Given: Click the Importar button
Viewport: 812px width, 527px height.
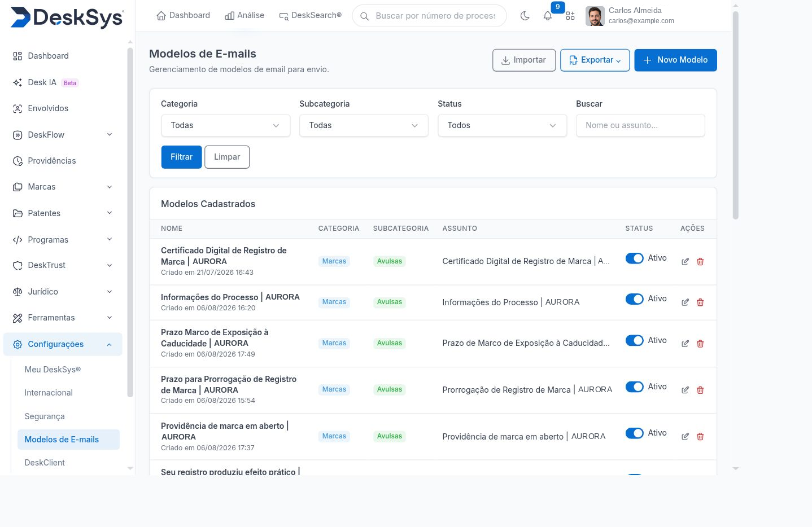Looking at the screenshot, I should [523, 60].
